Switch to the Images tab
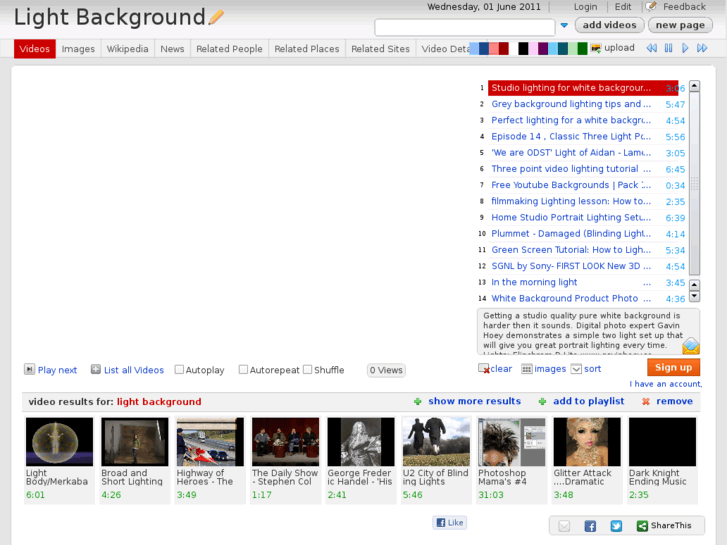The width and height of the screenshot is (727, 545). pyautogui.click(x=78, y=49)
